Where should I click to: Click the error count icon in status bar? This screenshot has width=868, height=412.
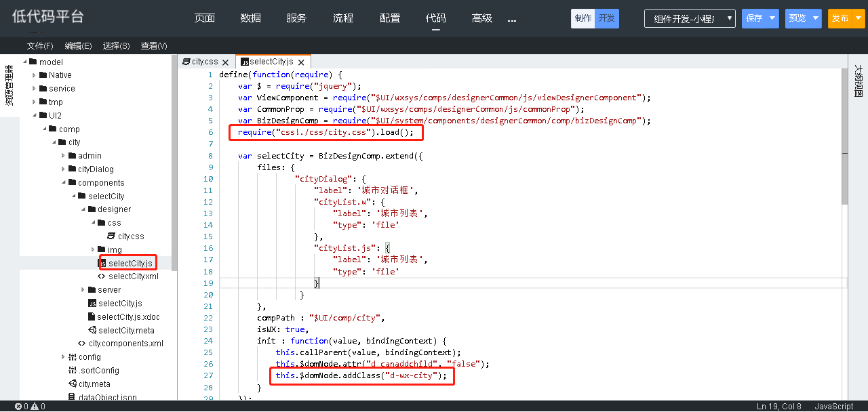pos(18,407)
